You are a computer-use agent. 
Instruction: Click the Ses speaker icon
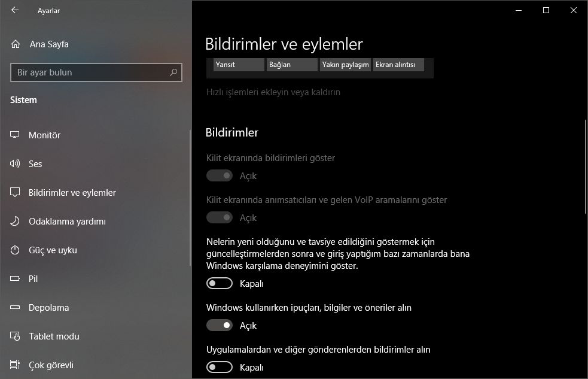14,163
